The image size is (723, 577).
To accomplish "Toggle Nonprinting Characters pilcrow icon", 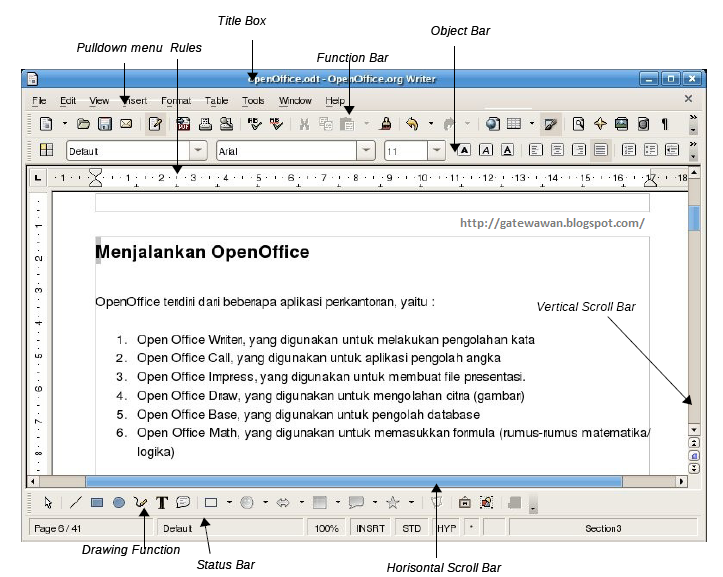I will 664,124.
